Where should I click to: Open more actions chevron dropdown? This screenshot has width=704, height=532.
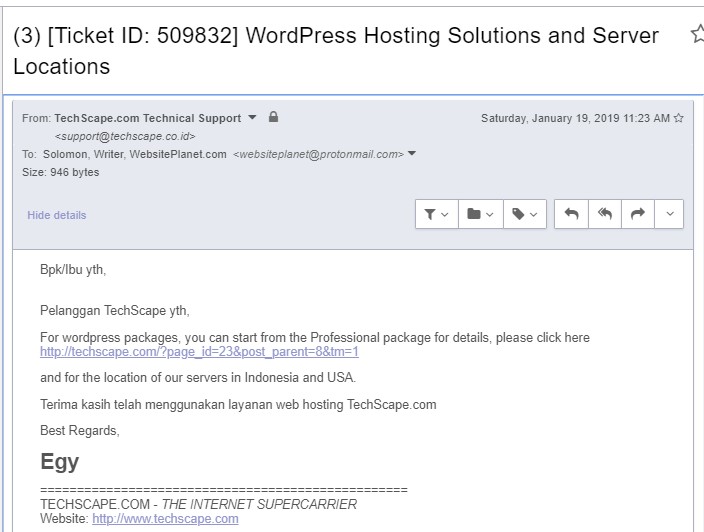(669, 214)
